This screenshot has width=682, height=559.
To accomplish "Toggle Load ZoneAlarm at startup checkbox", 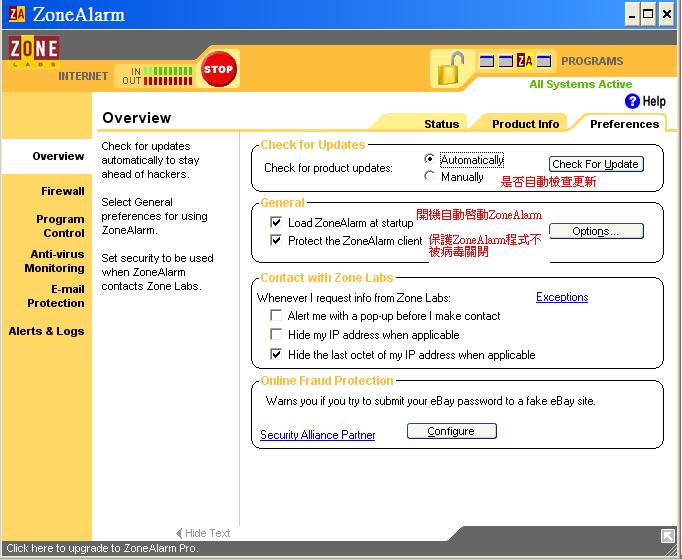I will (276, 222).
